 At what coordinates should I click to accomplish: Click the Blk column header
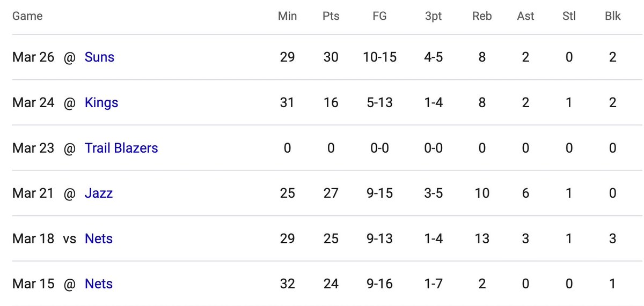coord(612,16)
